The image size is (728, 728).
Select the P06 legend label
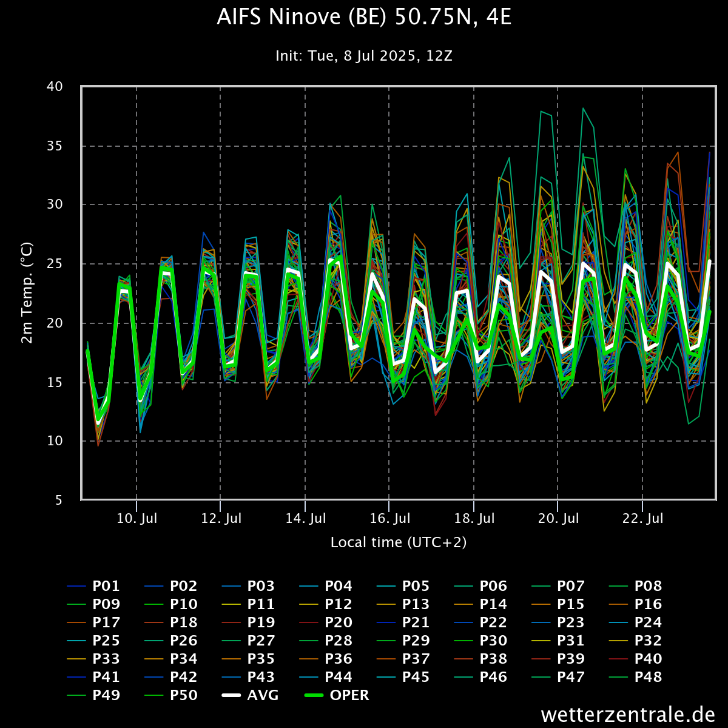click(481, 586)
